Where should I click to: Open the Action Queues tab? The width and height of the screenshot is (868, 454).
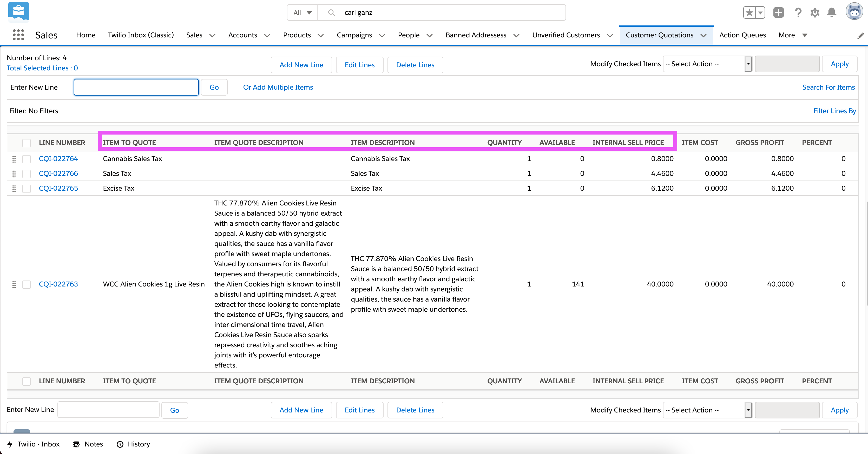coord(742,35)
